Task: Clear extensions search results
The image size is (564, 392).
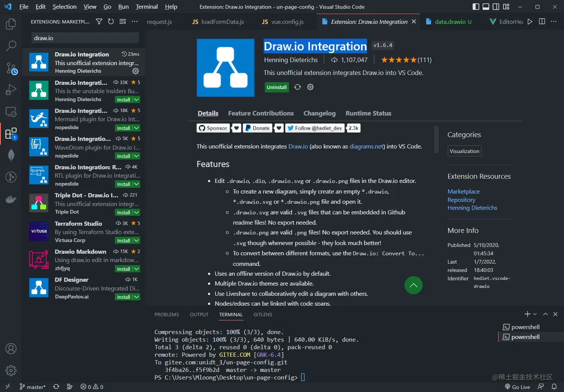Action: click(123, 22)
